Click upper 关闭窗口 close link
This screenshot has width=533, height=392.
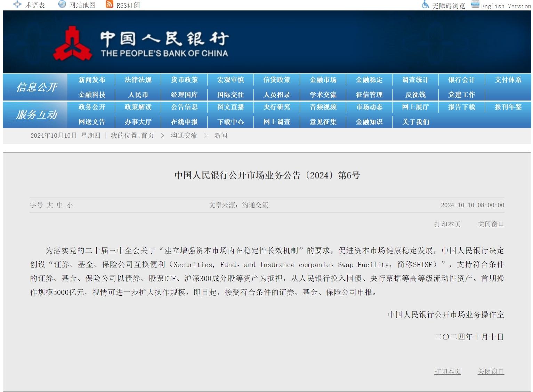tap(491, 224)
